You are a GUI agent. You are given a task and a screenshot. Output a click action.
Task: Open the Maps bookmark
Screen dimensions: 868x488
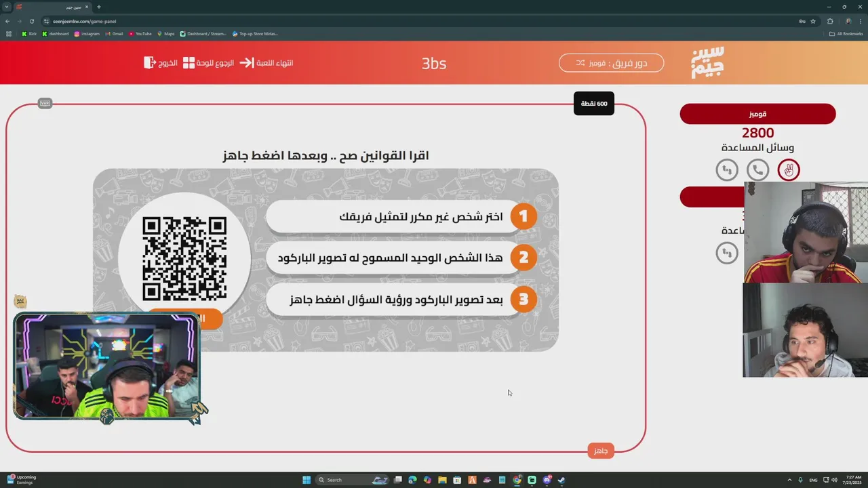pyautogui.click(x=165, y=33)
